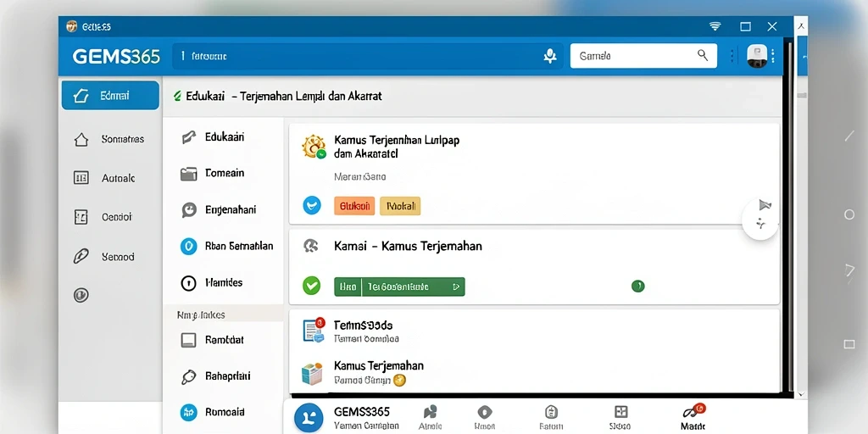
Task: Select Rahapdai in the category list
Action: pyautogui.click(x=227, y=376)
